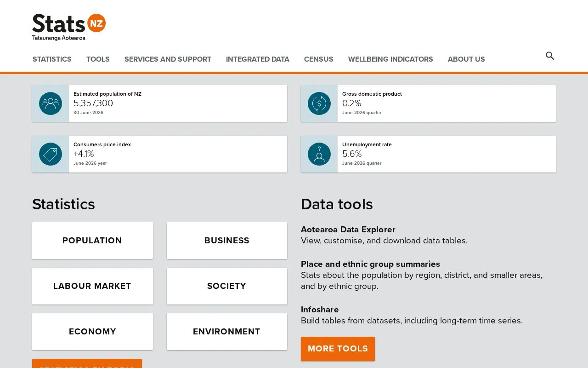Click the Gross domestic product label
The height and width of the screenshot is (368, 588).
[372, 94]
